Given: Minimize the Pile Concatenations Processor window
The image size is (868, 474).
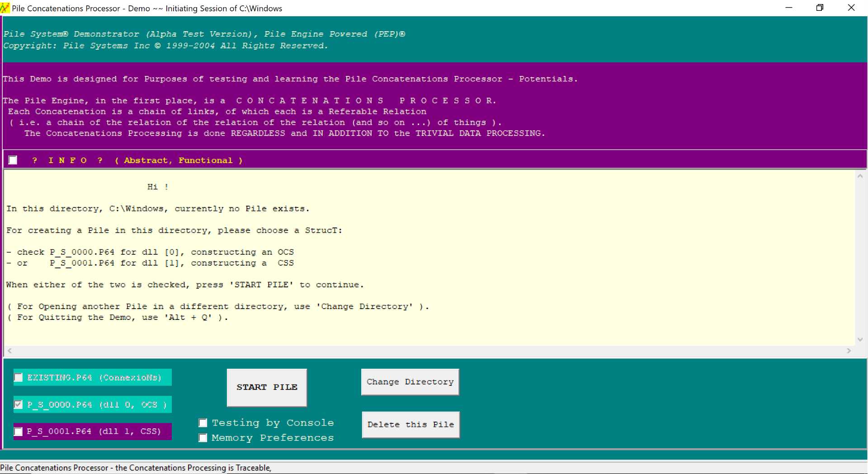Looking at the screenshot, I should click(789, 8).
